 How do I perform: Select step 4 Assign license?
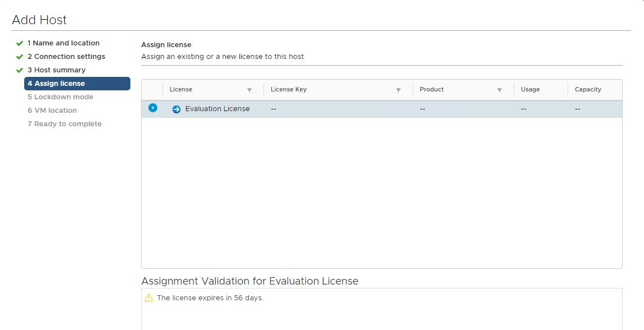coord(77,84)
